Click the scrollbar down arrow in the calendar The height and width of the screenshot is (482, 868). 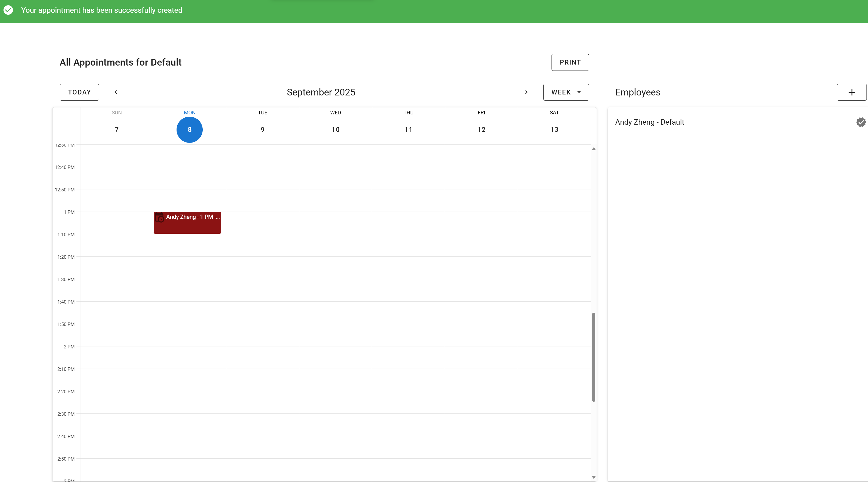(x=594, y=477)
